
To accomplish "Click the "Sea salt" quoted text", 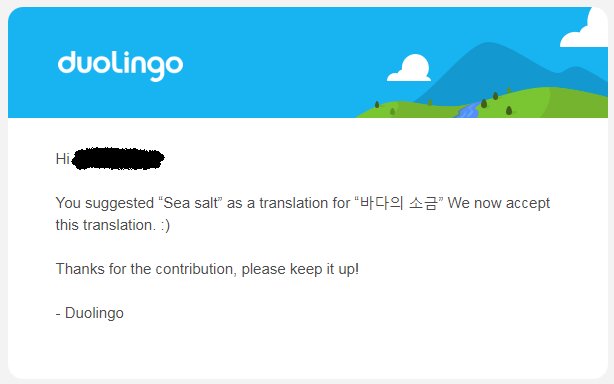I will pos(190,203).
